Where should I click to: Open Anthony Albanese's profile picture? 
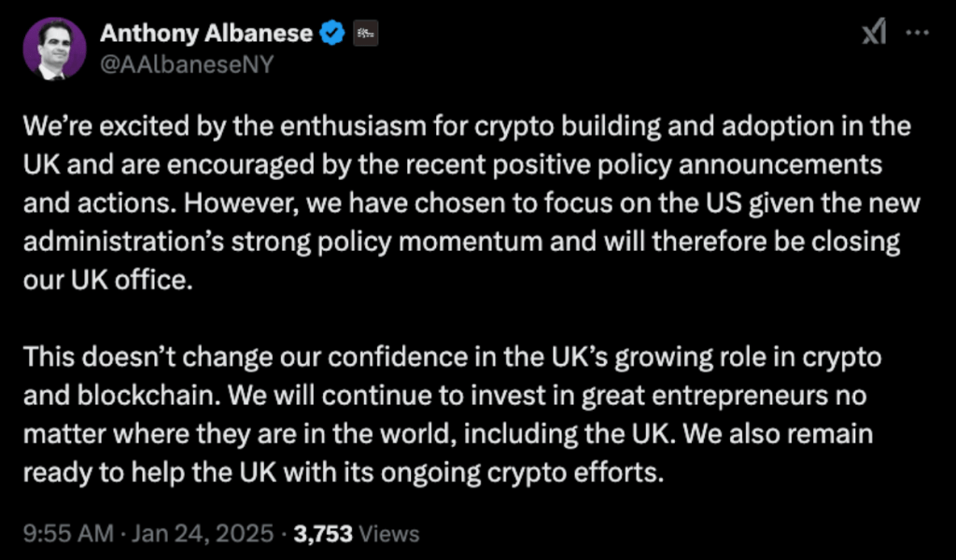click(54, 49)
